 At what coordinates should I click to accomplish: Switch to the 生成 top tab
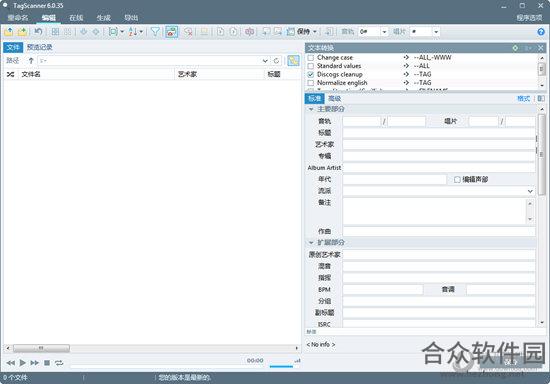click(104, 18)
